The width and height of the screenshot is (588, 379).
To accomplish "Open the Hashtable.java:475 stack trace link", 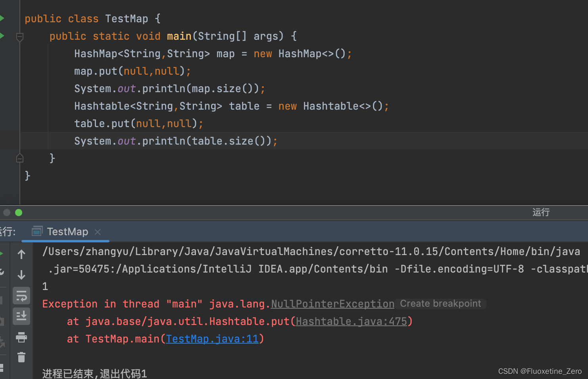I will point(352,321).
